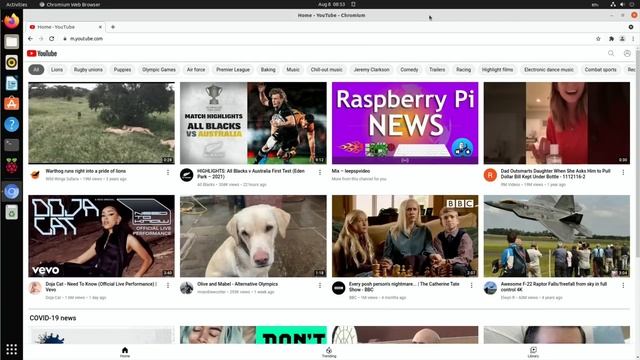The image size is (640, 360).
Task: Open options for F-22 Raptor video
Action: (623, 285)
